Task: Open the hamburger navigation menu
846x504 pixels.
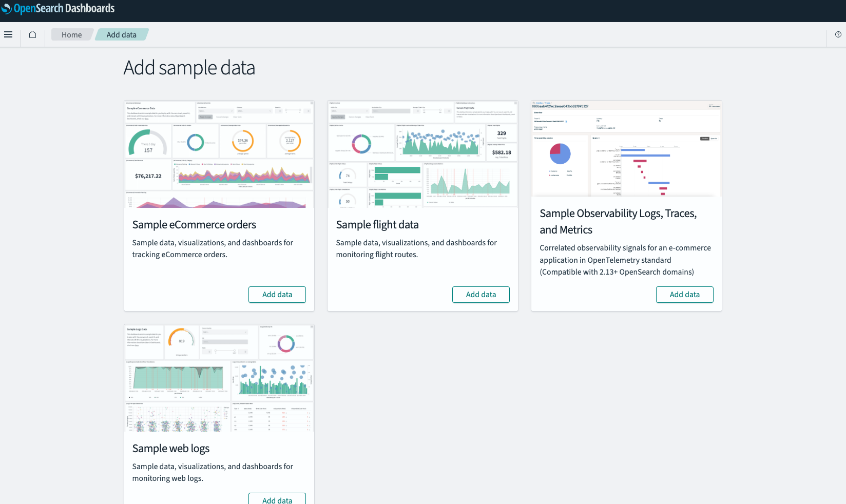Action: point(8,34)
